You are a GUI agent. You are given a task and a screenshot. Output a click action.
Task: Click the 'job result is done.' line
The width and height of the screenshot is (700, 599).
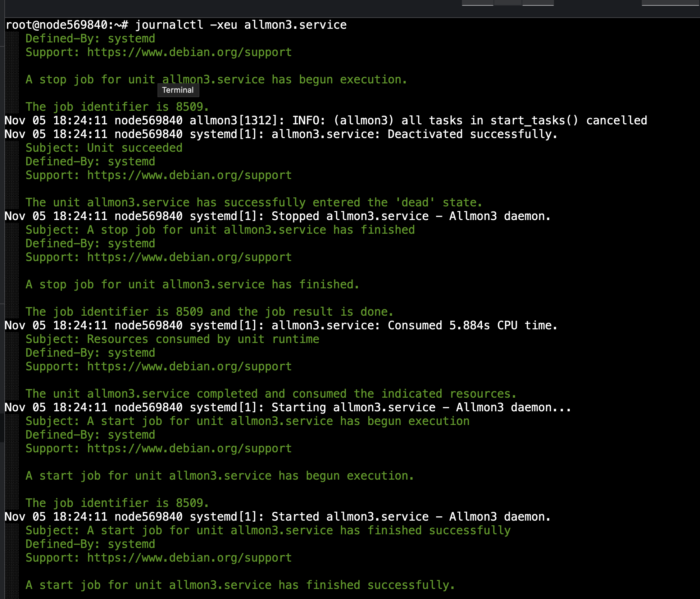point(209,312)
